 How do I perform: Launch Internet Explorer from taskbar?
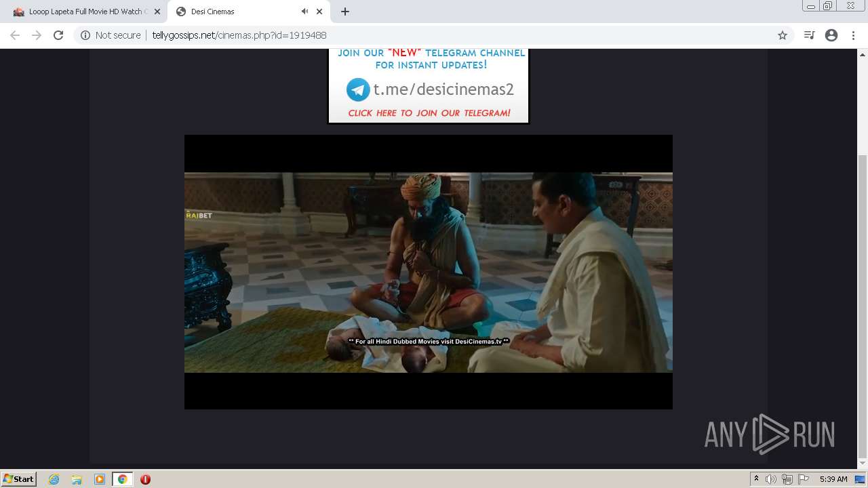(x=54, y=479)
